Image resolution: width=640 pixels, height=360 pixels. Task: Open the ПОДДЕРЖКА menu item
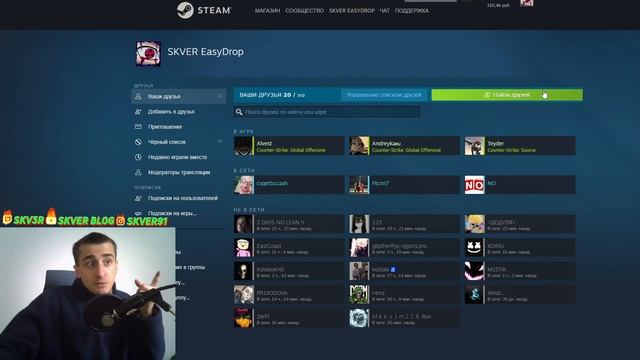(412, 11)
